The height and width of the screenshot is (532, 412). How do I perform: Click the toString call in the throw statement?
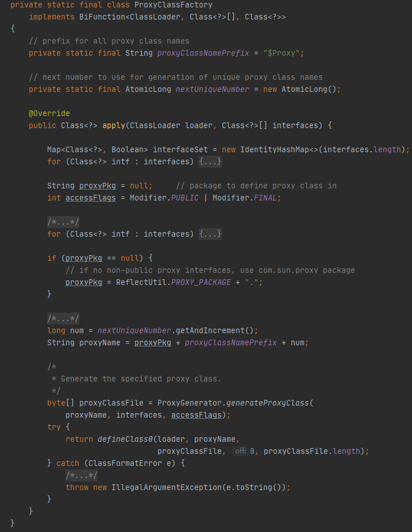click(x=254, y=487)
